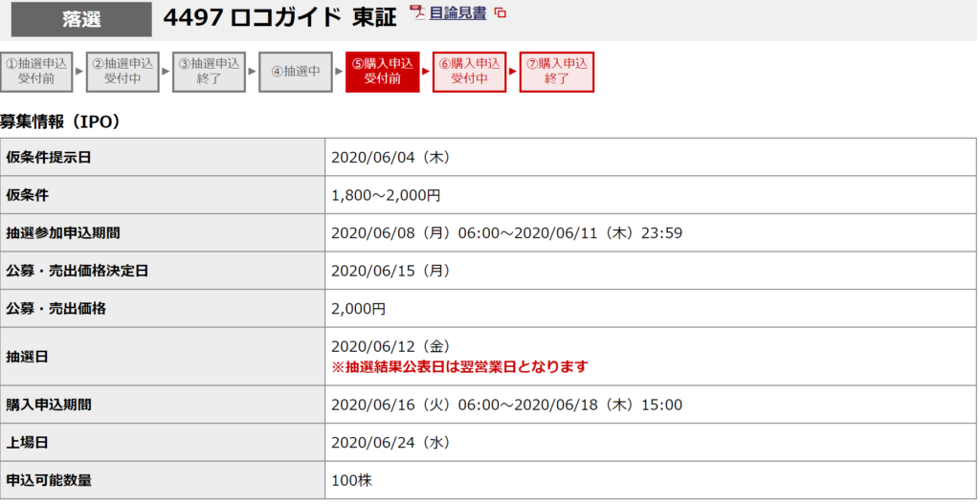Click the value 1,800～2,000円
Image resolution: width=980 pixels, height=504 pixels.
click(386, 195)
